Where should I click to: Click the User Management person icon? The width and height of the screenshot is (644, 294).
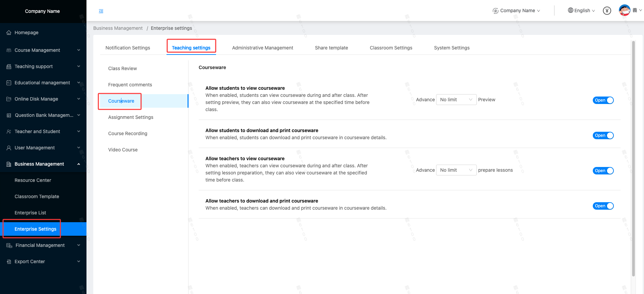point(9,148)
